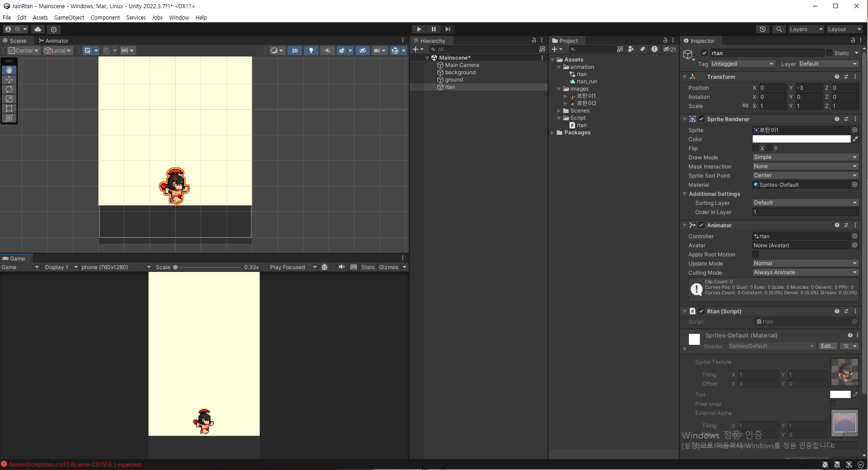Disable Animator component checkbox
This screenshot has width=868, height=470.
pyautogui.click(x=702, y=225)
